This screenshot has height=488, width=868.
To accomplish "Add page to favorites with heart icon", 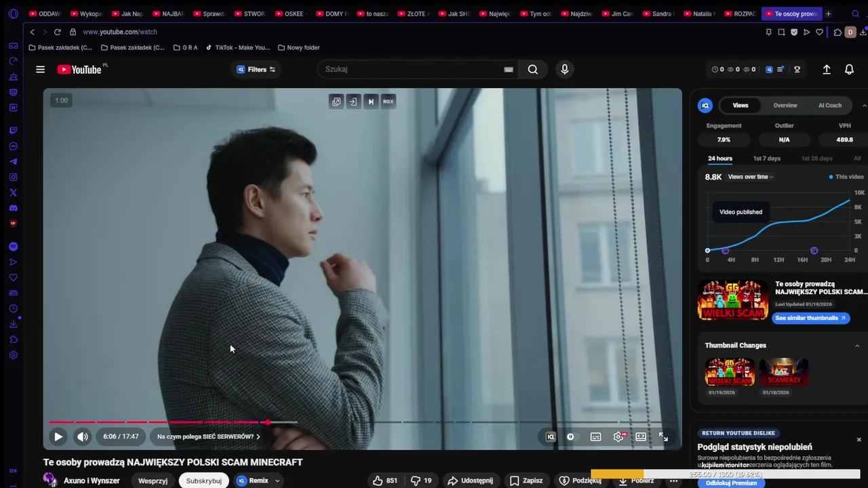I will [819, 32].
